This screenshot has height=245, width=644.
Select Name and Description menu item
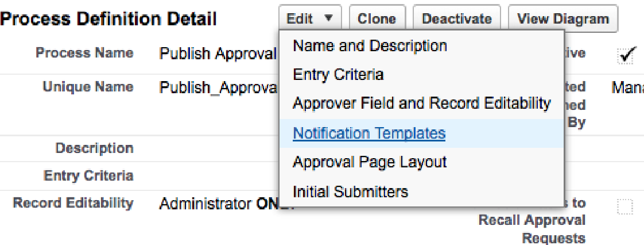370,46
